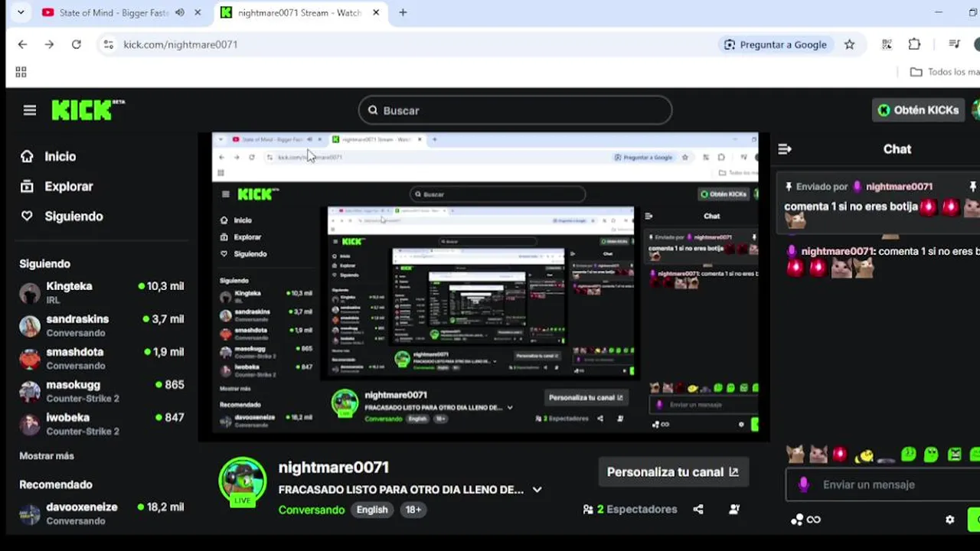Open smashdota channel in sidebar
This screenshot has height=551, width=980.
[x=102, y=358]
